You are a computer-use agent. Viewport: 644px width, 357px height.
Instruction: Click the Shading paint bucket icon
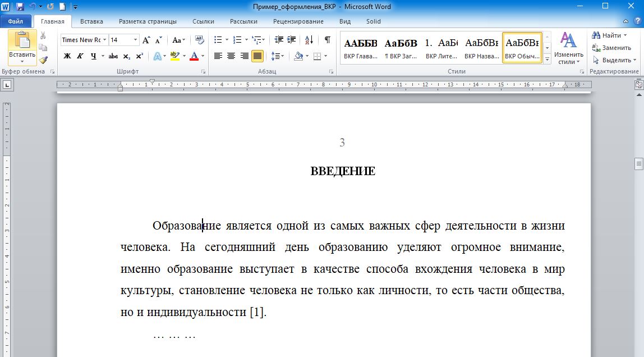[298, 56]
